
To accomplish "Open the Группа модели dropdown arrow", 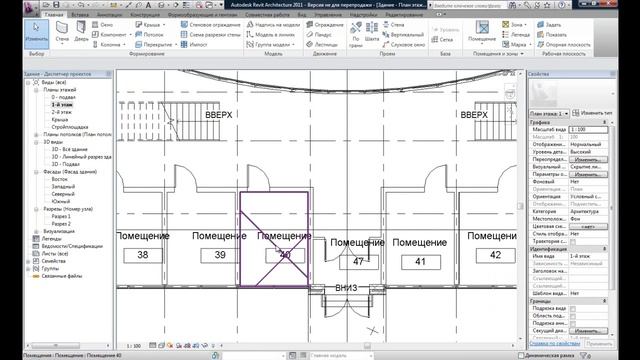I will tap(293, 44).
